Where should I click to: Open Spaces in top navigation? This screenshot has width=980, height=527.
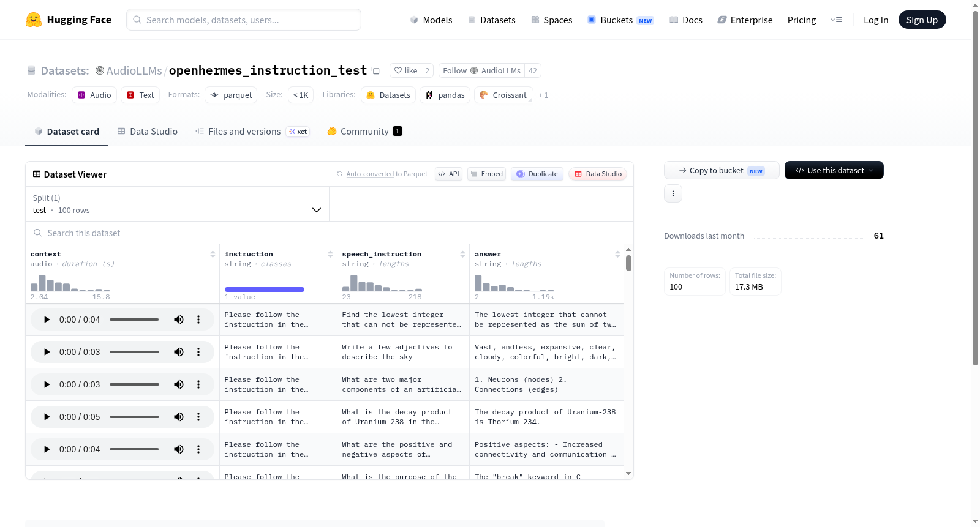(552, 20)
